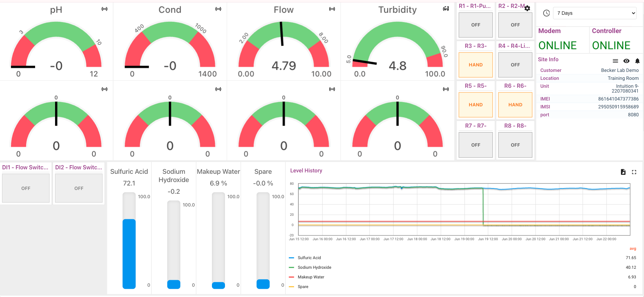Open Site Info list menu icon
The image size is (644, 297).
coord(615,61)
